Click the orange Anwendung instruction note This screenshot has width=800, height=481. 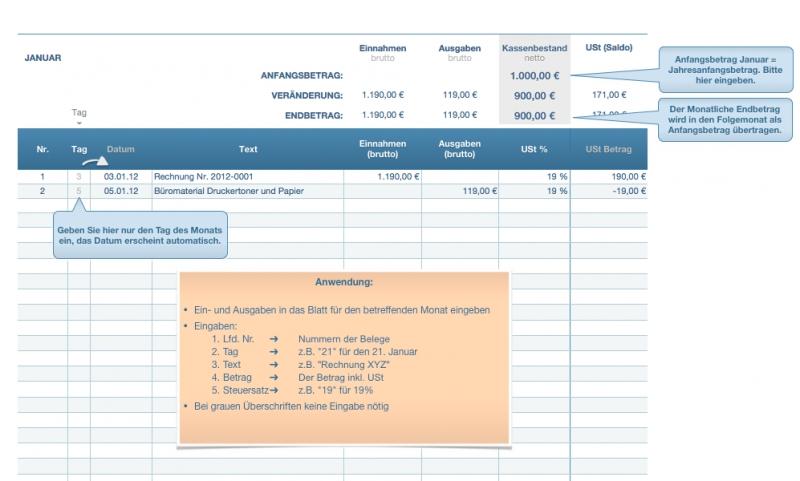pos(343,356)
